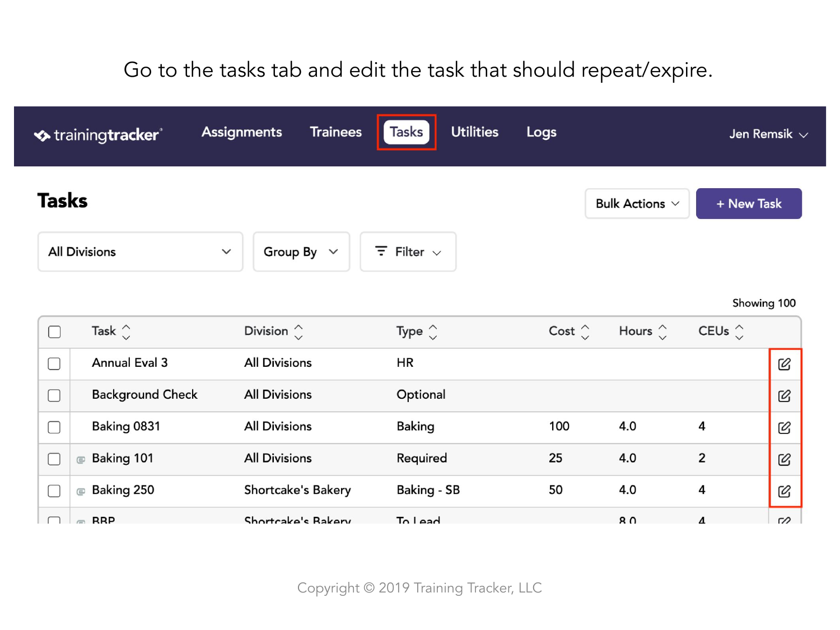Click the Optional type cell

tap(421, 395)
